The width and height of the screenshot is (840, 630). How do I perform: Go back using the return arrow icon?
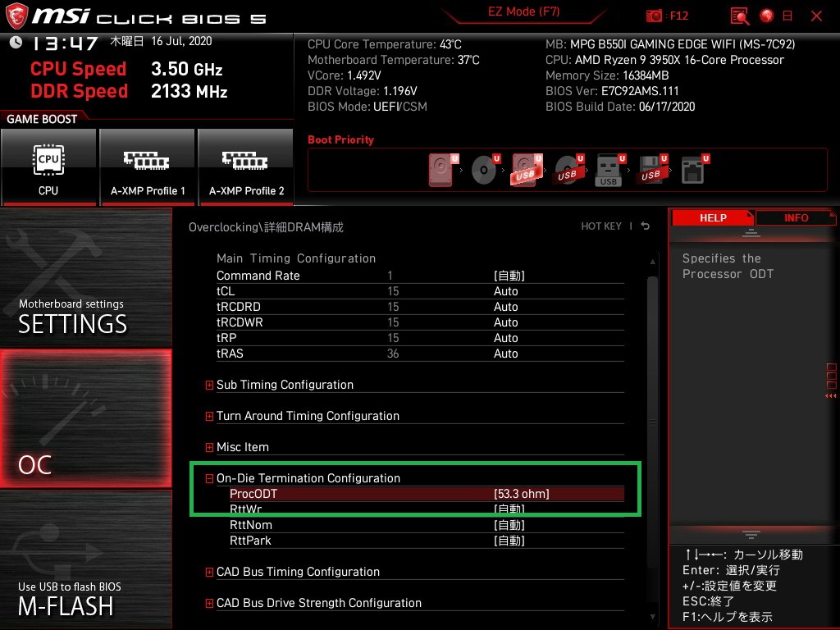[x=646, y=226]
